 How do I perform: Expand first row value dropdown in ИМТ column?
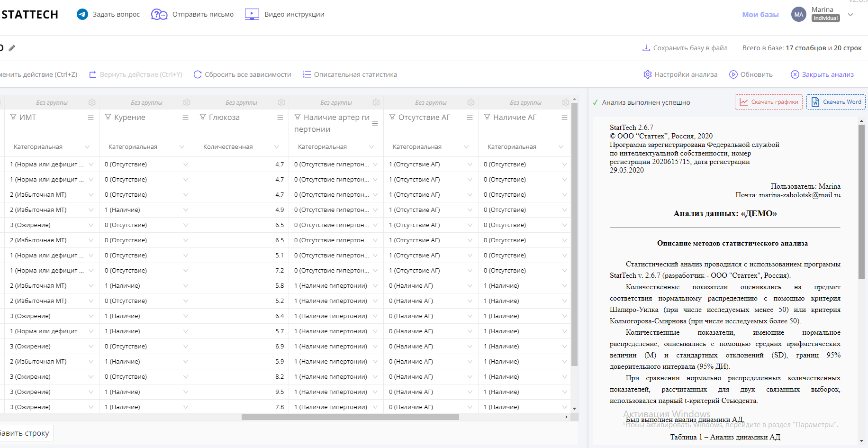(x=90, y=165)
